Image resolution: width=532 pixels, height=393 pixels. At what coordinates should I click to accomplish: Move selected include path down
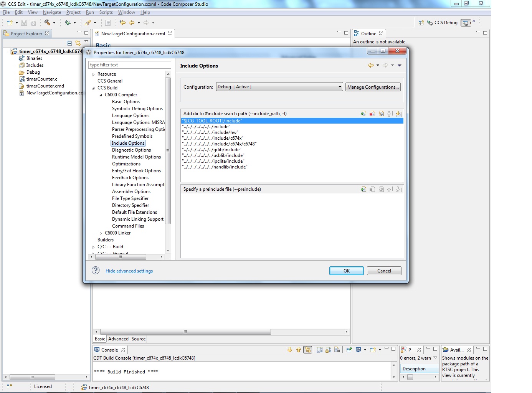(398, 114)
